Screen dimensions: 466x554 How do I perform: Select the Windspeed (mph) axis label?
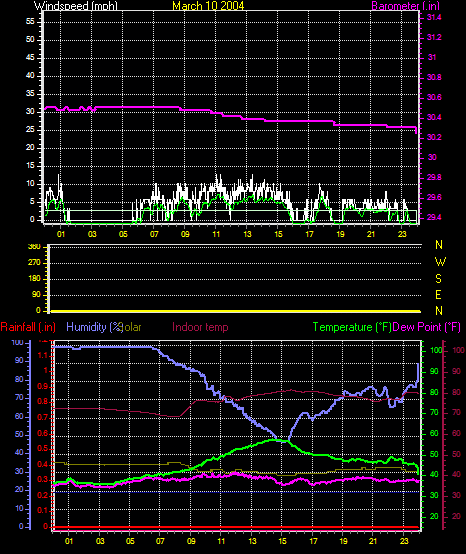[76, 6]
